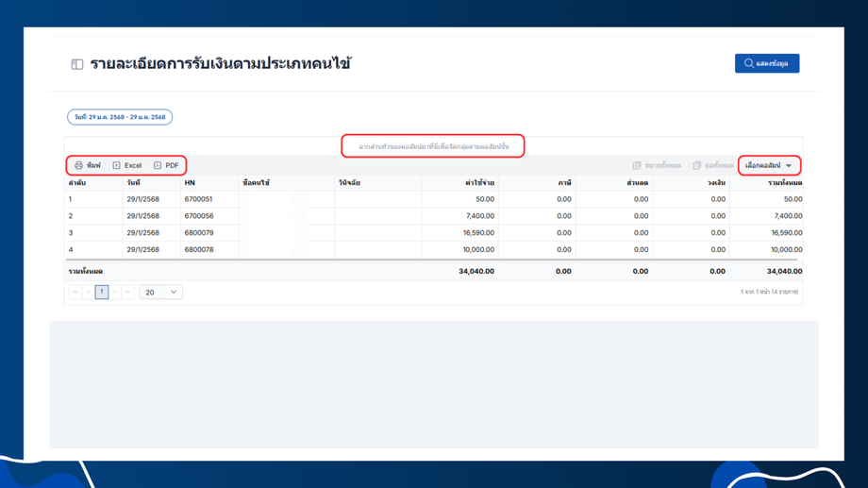Click the 1 จาก 1 หน้า page info text
The width and height of the screenshot is (868, 488).
(x=770, y=292)
